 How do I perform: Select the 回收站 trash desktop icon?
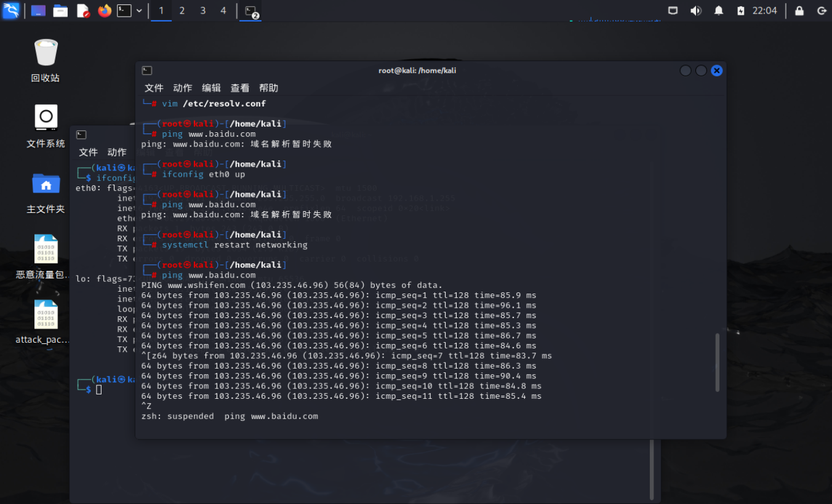pos(46,60)
